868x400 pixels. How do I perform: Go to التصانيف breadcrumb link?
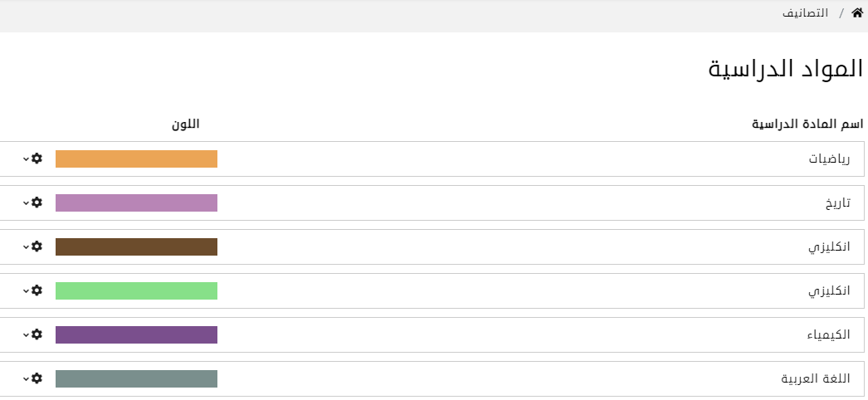(x=806, y=14)
